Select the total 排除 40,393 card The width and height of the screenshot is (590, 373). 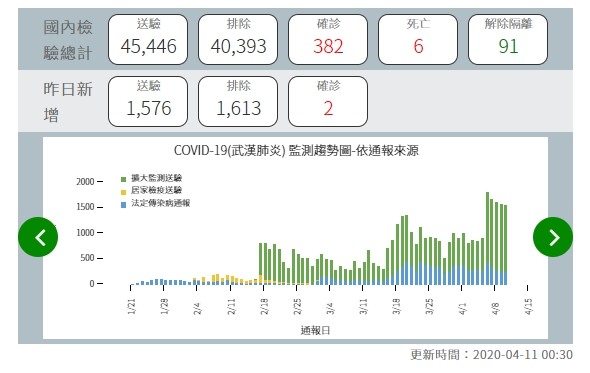(x=238, y=40)
